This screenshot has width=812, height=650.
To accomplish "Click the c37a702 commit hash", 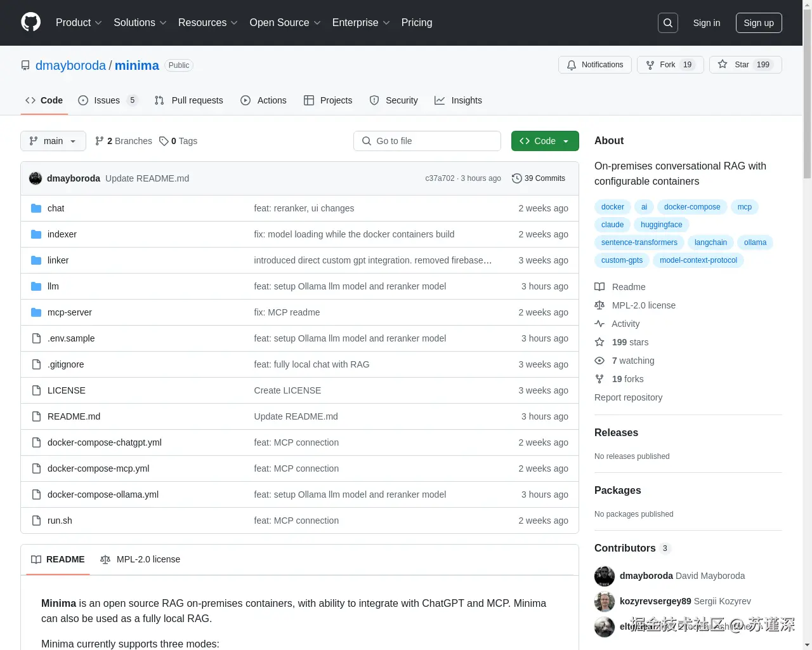I will pyautogui.click(x=440, y=178).
